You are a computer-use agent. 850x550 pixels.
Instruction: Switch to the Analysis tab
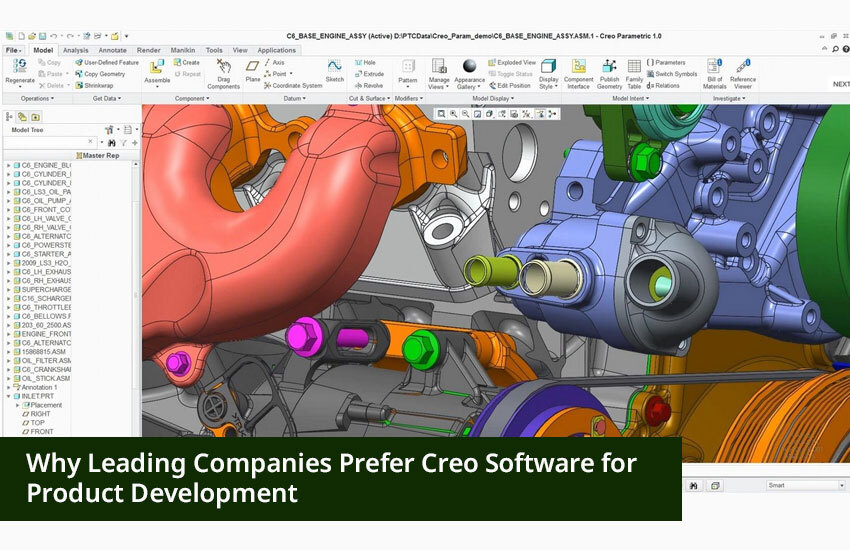pyautogui.click(x=75, y=50)
